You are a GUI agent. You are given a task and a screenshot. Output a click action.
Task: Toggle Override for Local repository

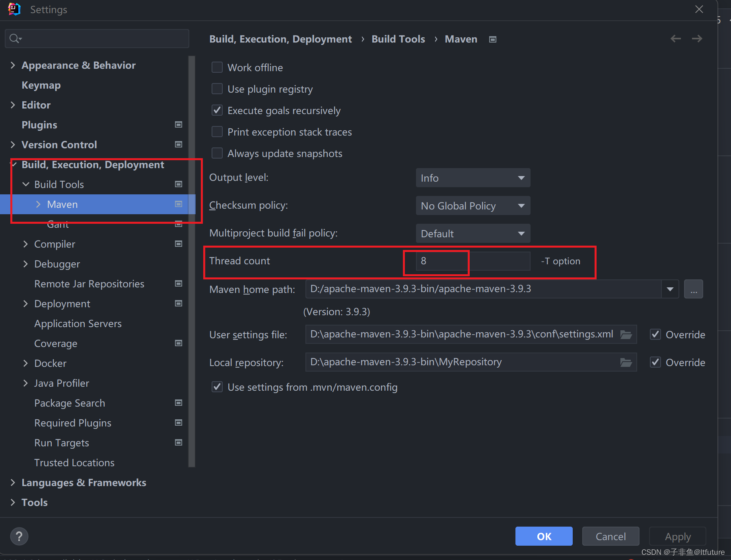655,362
